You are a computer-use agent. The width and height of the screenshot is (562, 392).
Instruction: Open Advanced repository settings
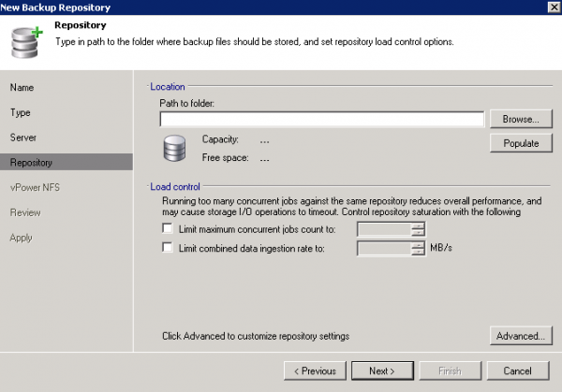(517, 336)
